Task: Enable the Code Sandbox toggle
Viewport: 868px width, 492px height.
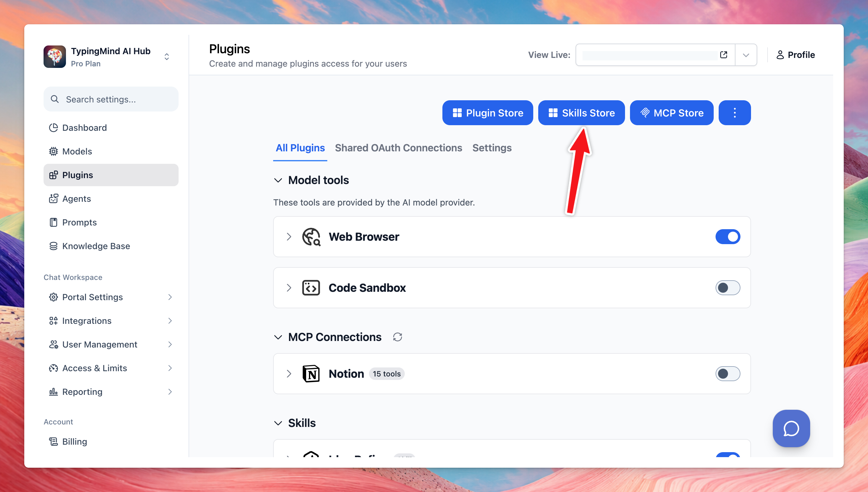Action: tap(728, 287)
